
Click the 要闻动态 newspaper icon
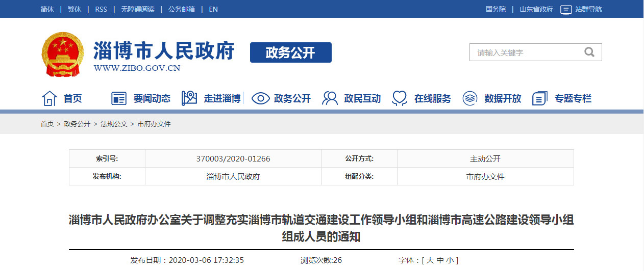click(119, 98)
